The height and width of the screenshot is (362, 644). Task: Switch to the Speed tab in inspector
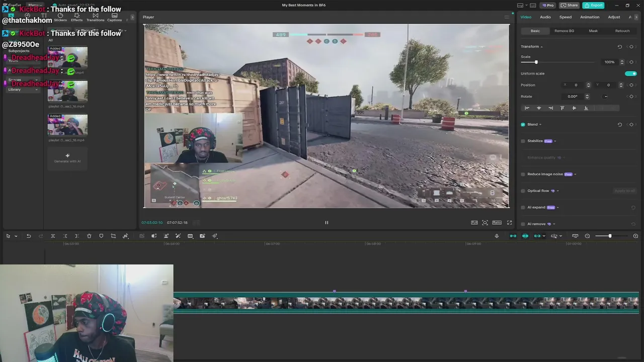566,17
